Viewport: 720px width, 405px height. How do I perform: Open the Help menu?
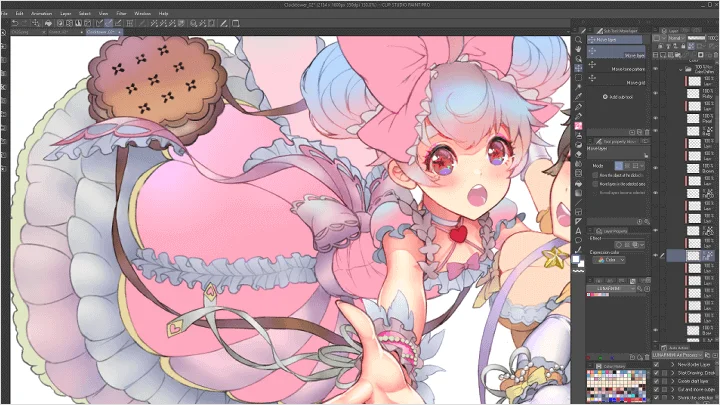(x=163, y=13)
